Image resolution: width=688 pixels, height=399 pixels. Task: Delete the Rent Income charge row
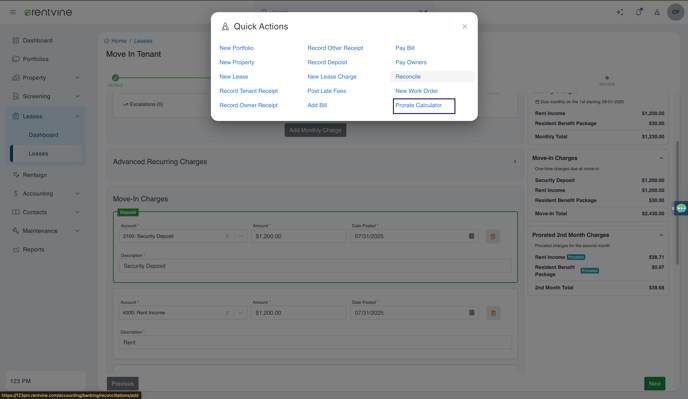(x=493, y=313)
